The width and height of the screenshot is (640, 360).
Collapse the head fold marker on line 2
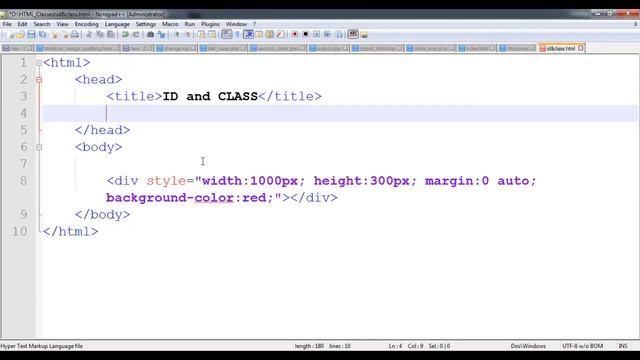pyautogui.click(x=39, y=80)
